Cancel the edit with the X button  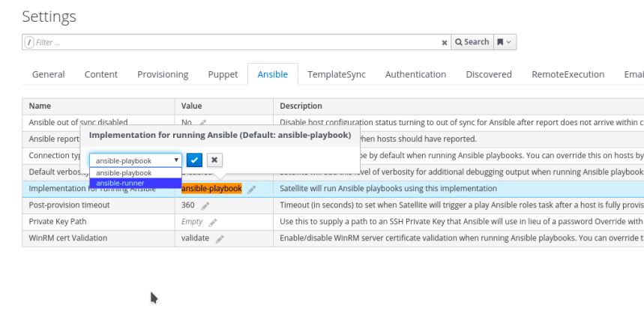pyautogui.click(x=214, y=160)
